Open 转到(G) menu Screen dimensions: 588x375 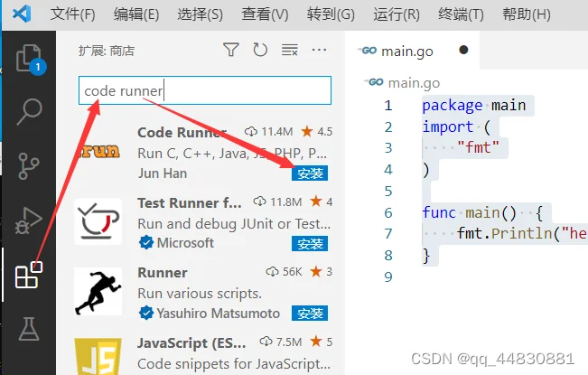tap(331, 14)
